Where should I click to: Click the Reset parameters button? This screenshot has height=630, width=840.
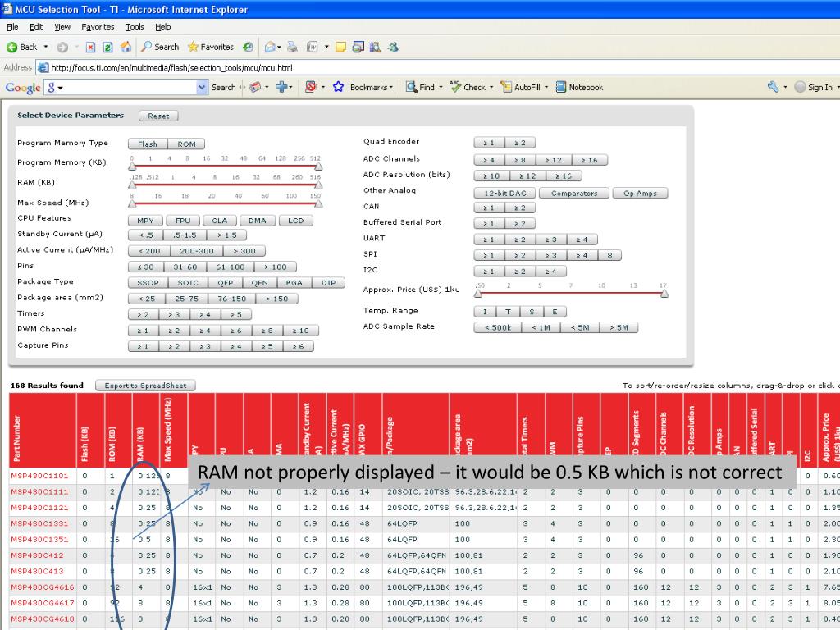pyautogui.click(x=158, y=116)
